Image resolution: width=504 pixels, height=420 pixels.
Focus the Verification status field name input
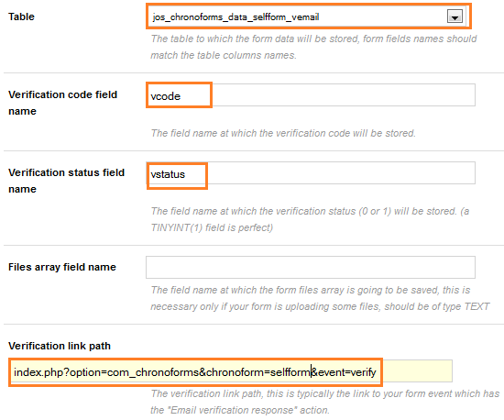click(311, 173)
